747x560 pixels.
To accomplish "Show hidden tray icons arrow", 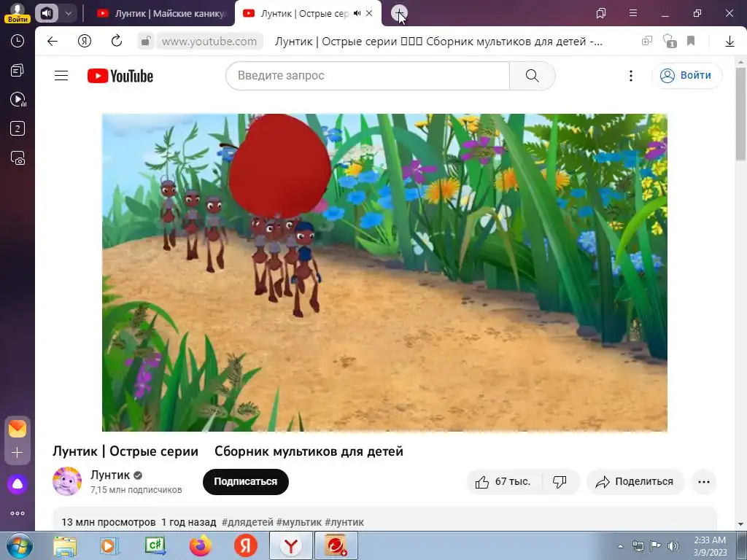I will click(x=620, y=546).
